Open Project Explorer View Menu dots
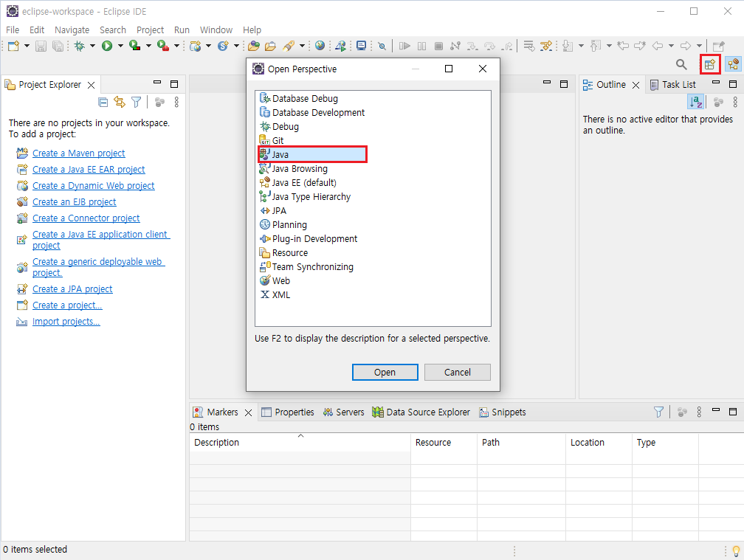 [x=176, y=102]
